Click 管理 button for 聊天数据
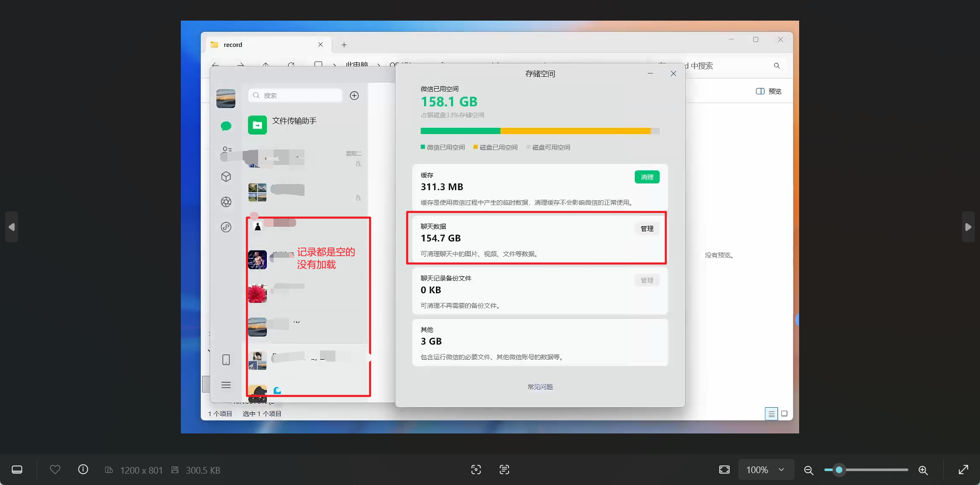This screenshot has width=980, height=485. (x=647, y=228)
